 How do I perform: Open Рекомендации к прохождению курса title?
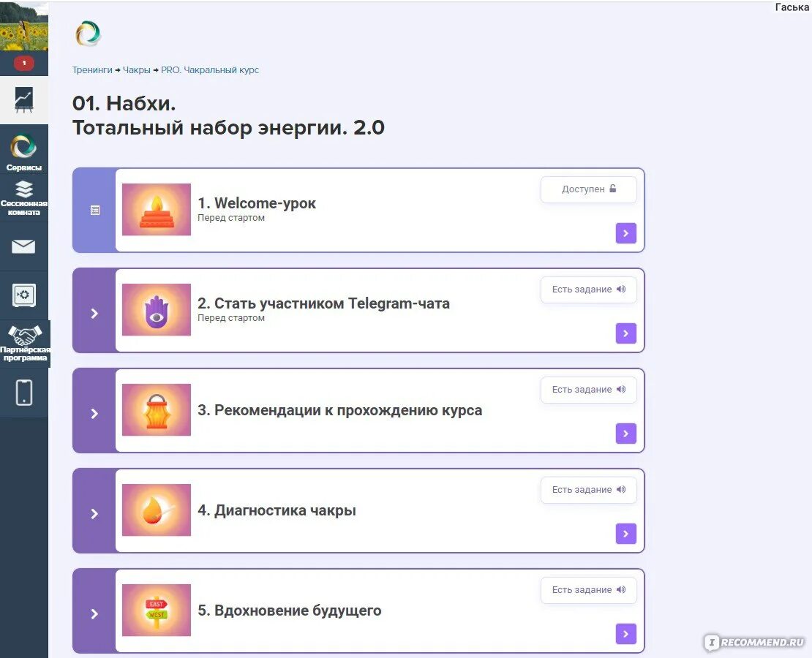click(339, 411)
